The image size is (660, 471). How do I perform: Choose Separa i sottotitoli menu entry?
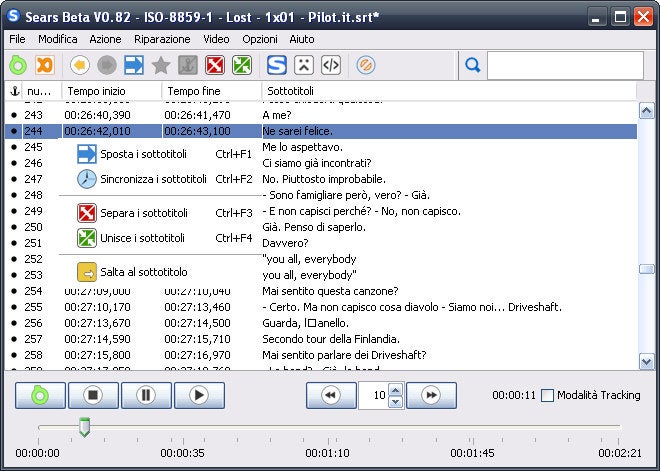(x=160, y=213)
